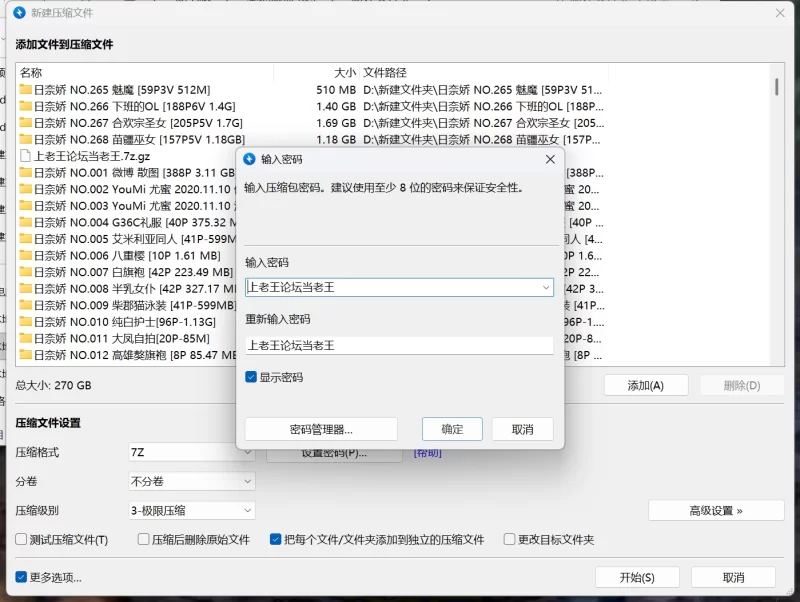Enable 测试压缩文件(T) option
Viewport: 800px width, 602px height.
pyautogui.click(x=22, y=539)
